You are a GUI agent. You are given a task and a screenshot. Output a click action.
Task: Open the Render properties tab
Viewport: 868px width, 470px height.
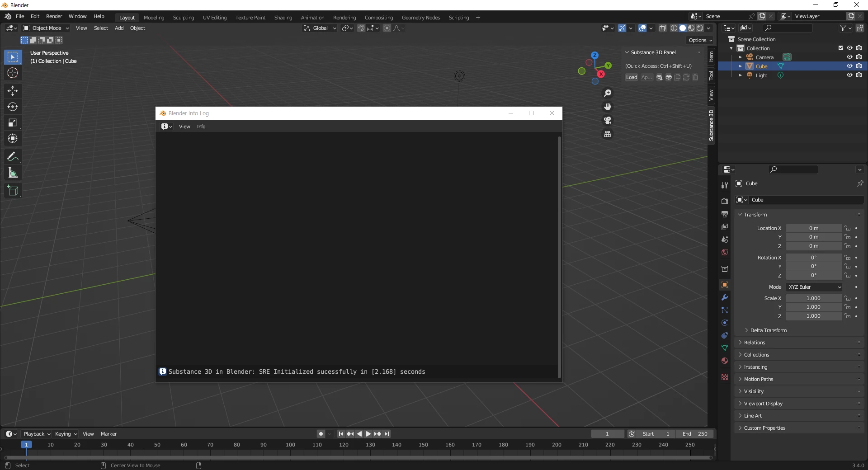click(x=725, y=201)
